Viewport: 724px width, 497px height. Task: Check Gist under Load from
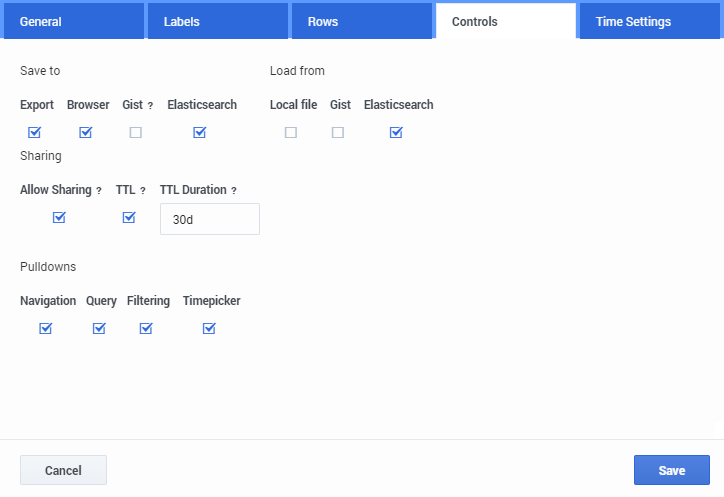338,132
